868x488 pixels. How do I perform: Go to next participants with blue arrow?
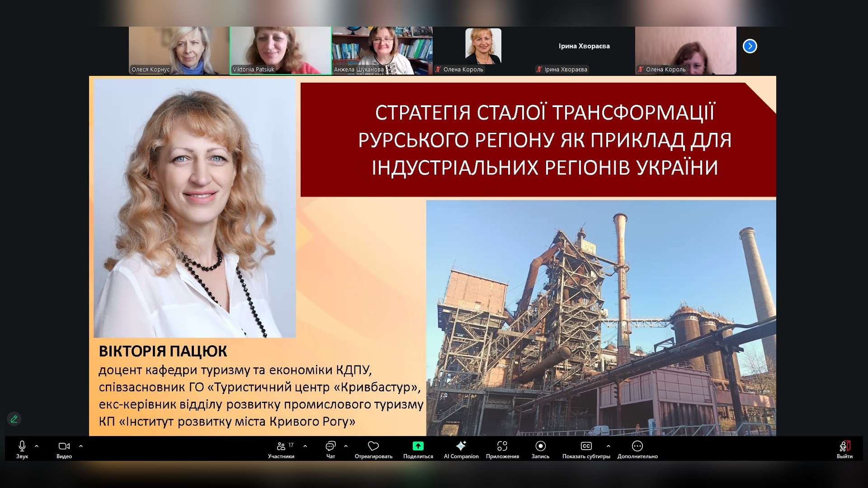[750, 46]
